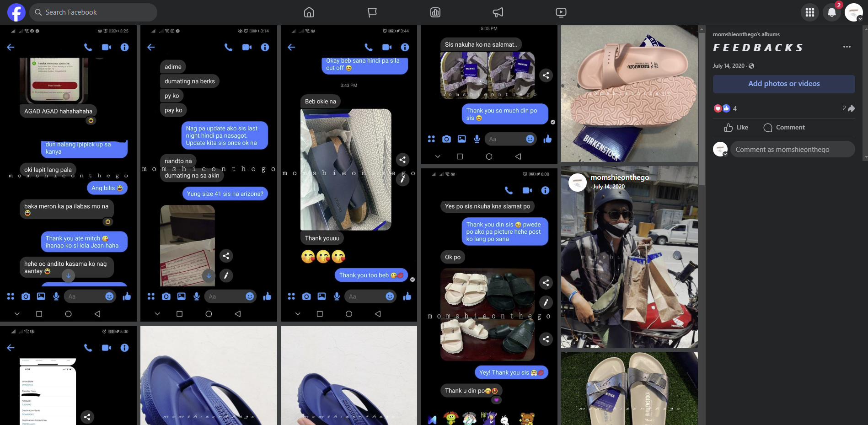Open the silver Birkenstock sandals on grass photo

click(x=629, y=389)
